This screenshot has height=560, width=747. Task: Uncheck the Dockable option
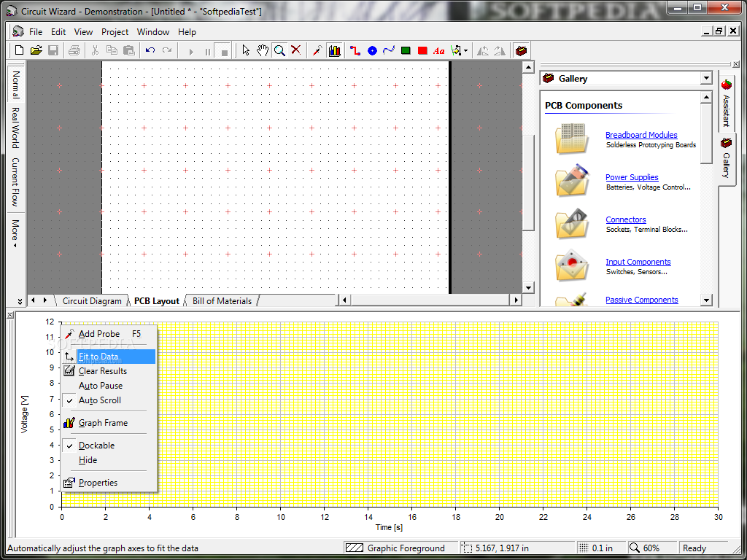[x=96, y=446]
